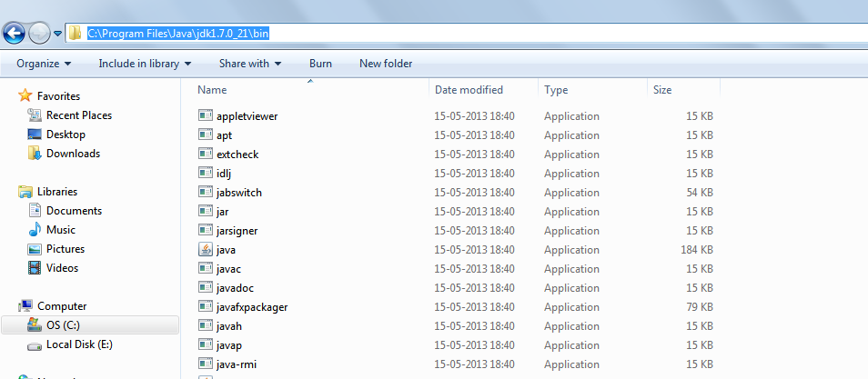Screen dimensions: 868x379
Task: Click the OS (C:) drive icon
Action: tap(35, 324)
